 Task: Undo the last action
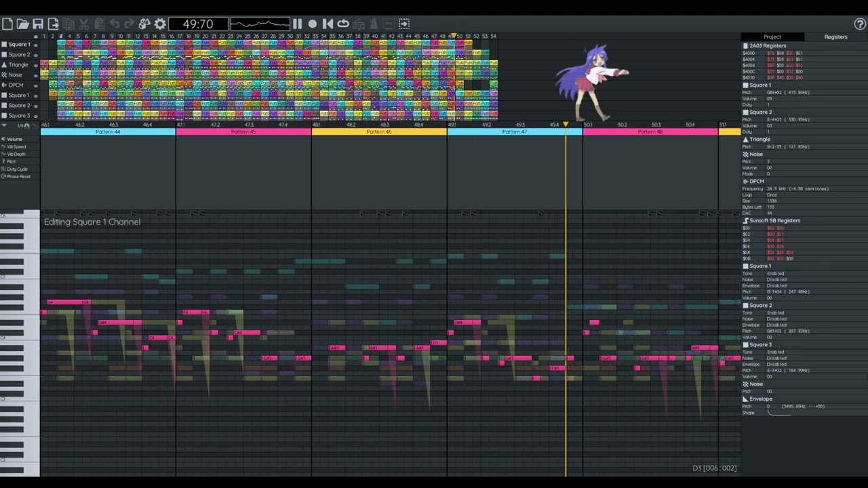[x=114, y=24]
